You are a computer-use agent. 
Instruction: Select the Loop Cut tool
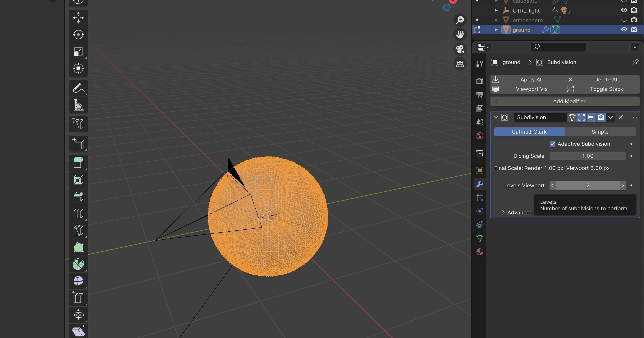[x=78, y=214]
